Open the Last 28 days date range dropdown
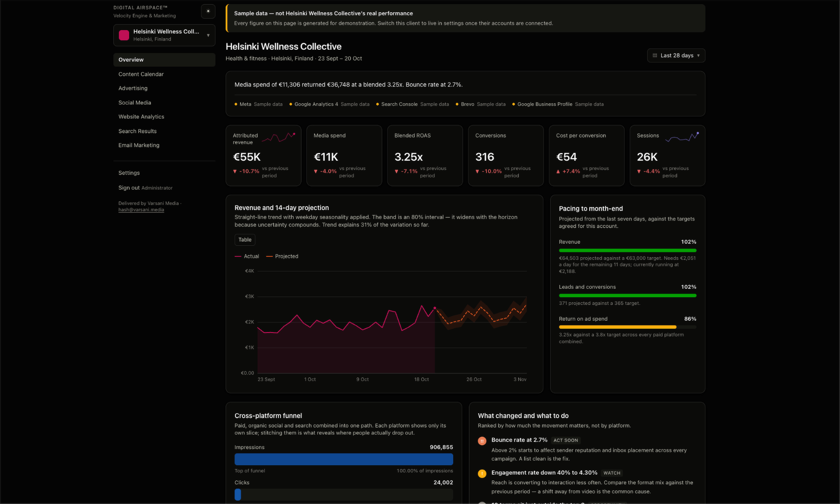 (676, 55)
